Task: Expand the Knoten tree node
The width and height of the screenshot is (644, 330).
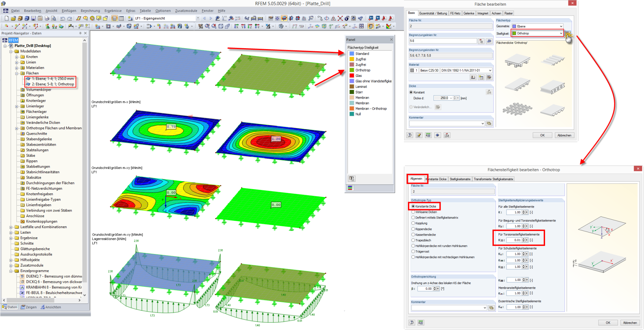Action: [x=16, y=57]
